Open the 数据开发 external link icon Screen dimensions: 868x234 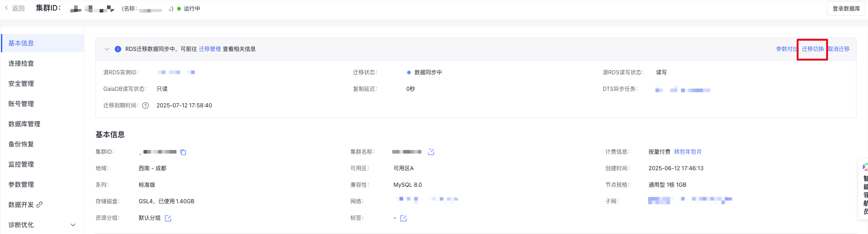[39, 205]
